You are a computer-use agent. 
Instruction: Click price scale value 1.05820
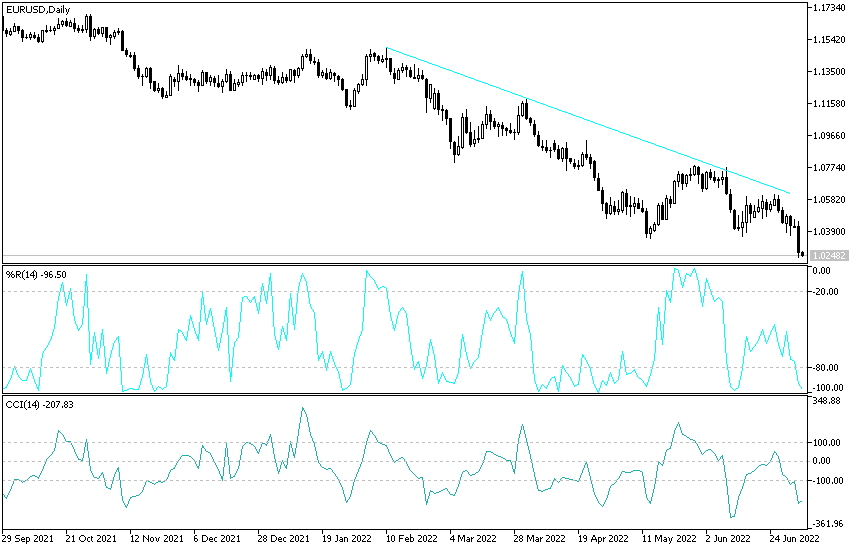[828, 200]
